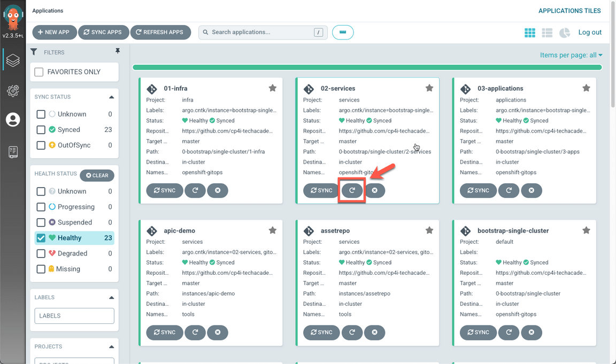
Task: Uncheck the Healthy health status filter
Action: coord(41,238)
